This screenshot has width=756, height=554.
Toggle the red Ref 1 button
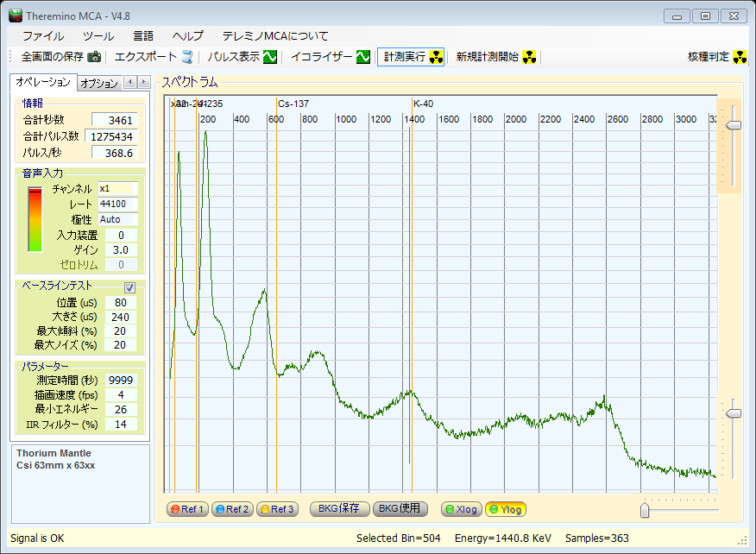[x=187, y=509]
